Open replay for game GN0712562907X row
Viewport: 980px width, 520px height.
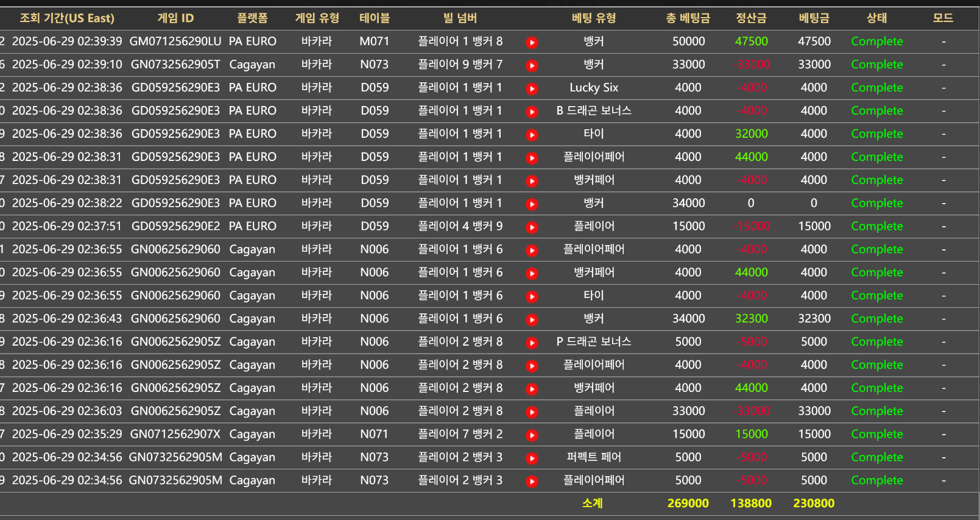532,435
